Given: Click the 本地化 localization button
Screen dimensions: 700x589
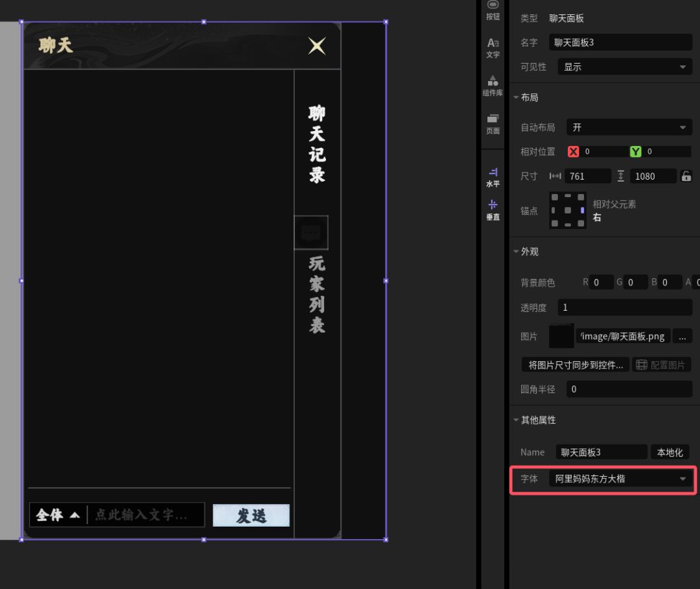Looking at the screenshot, I should point(670,452).
